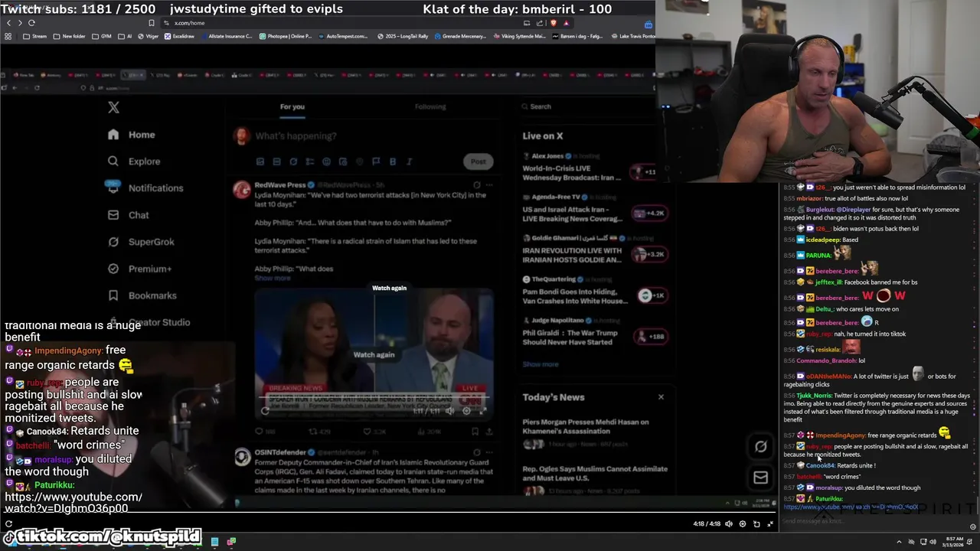Open SuperGrok in the sidebar
The height and width of the screenshot is (551, 980).
[142, 242]
